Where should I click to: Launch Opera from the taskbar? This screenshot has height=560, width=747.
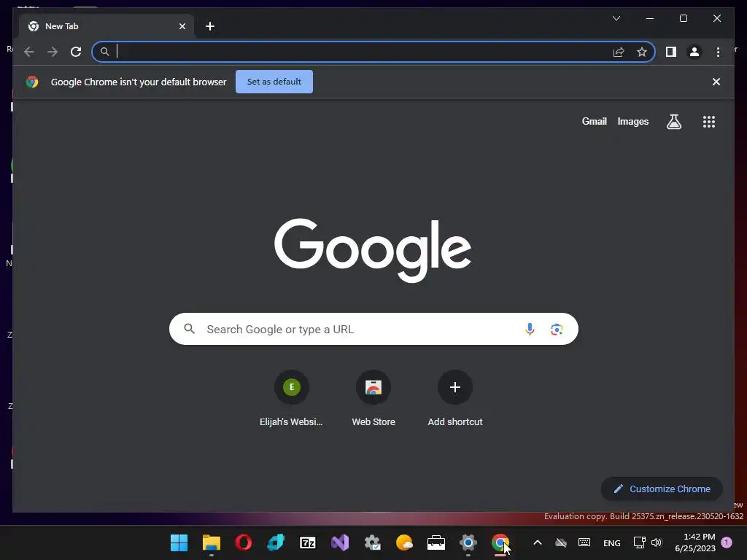tap(244, 542)
